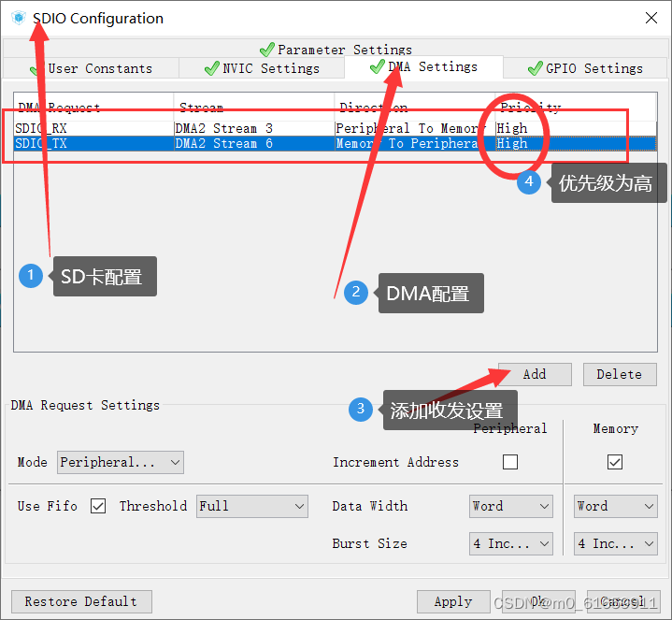
Task: Open the Parameter Settings tab
Action: click(x=336, y=50)
